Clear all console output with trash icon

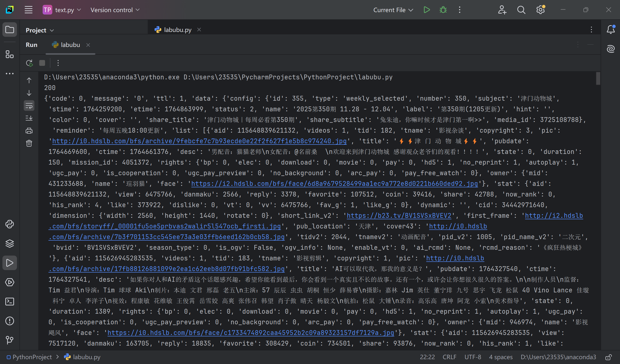pyautogui.click(x=29, y=143)
